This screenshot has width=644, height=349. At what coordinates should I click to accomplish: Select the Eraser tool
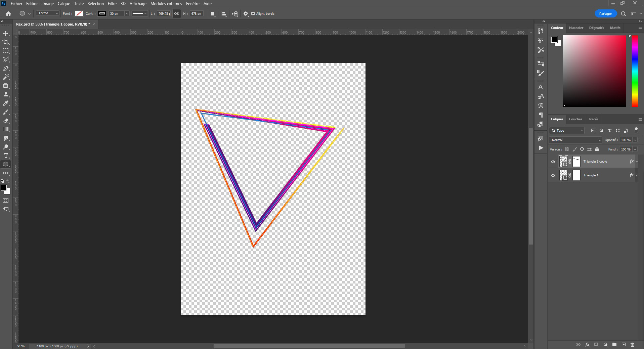pos(6,121)
